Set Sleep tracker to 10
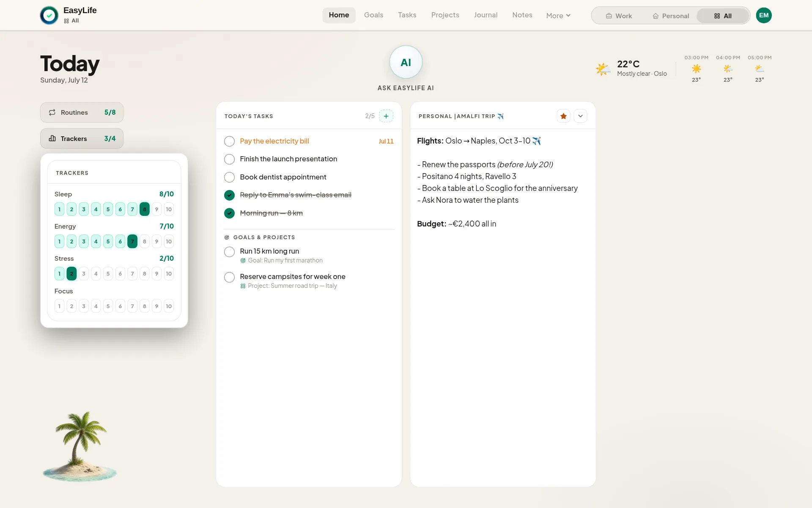The image size is (812, 508). [x=169, y=209]
